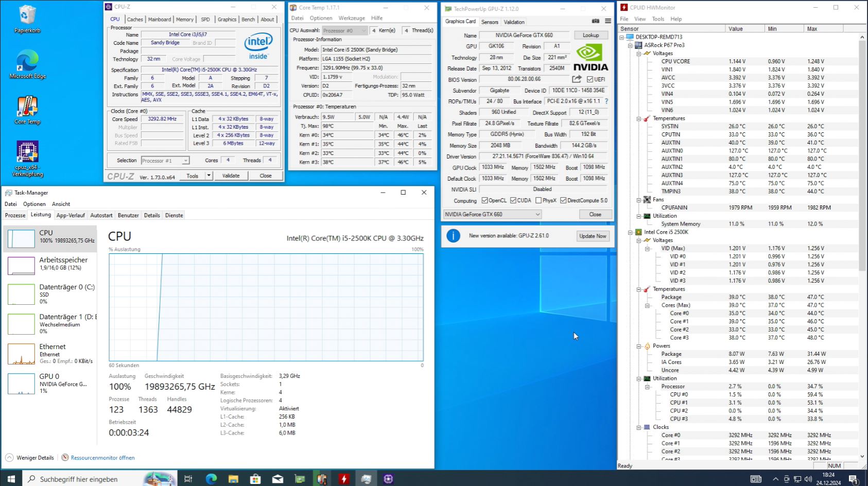Click the Bus Interface question mark
Image resolution: width=868 pixels, height=486 pixels.
coord(606,101)
